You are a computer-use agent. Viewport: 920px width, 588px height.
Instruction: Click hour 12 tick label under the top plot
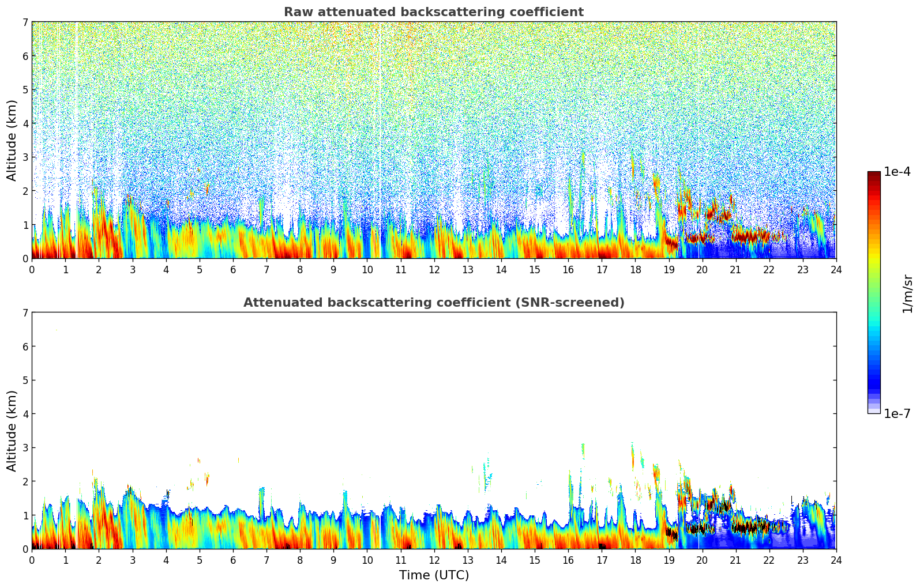[434, 269]
